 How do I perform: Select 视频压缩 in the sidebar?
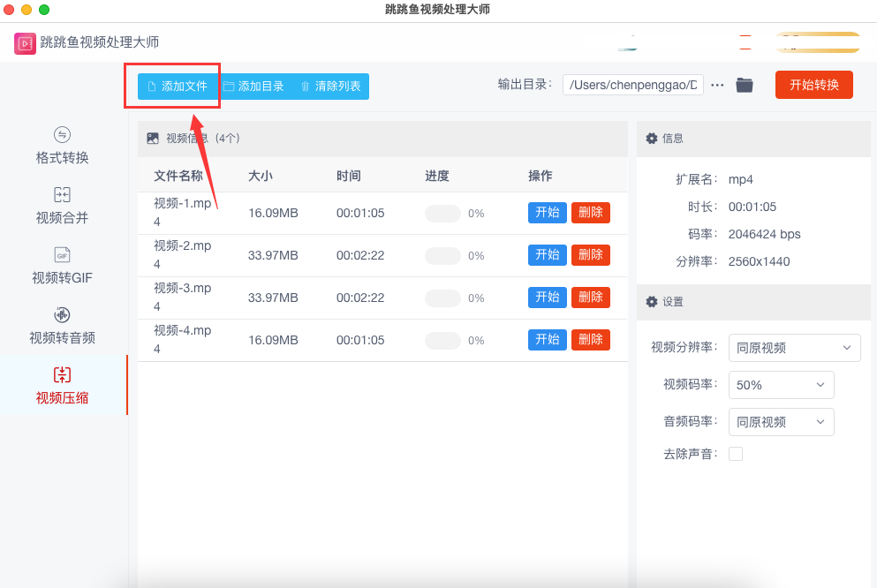pyautogui.click(x=62, y=386)
